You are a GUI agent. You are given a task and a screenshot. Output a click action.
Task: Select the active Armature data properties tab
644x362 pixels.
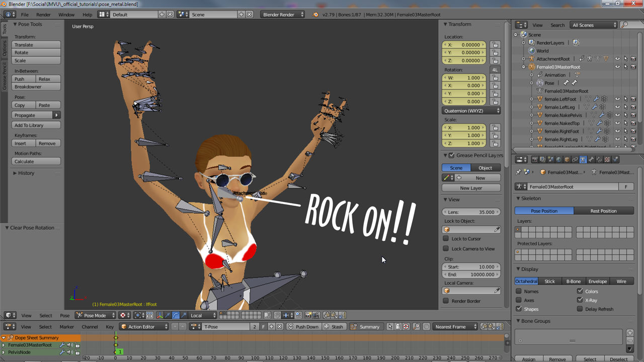pos(583,159)
